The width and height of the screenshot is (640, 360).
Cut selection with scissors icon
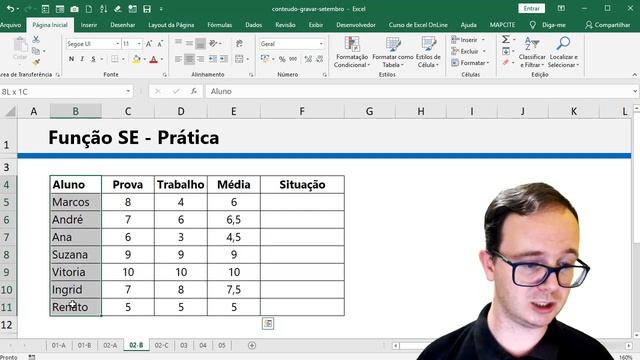36,40
